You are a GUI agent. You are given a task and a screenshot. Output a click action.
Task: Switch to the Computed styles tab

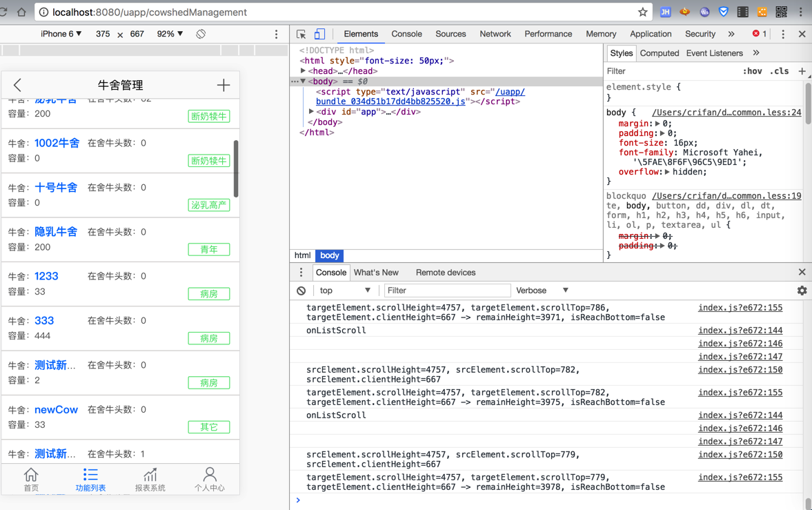(659, 53)
